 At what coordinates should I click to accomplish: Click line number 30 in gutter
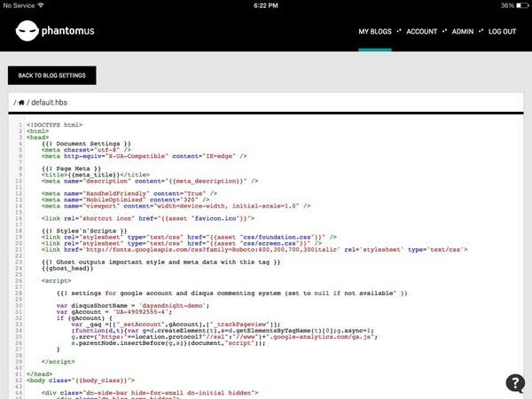[19, 306]
